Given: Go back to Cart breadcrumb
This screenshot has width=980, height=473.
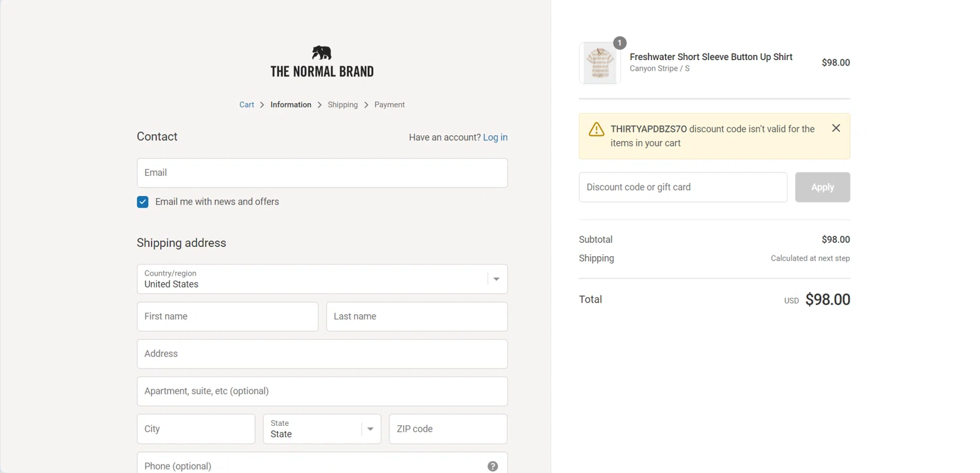Looking at the screenshot, I should [246, 105].
